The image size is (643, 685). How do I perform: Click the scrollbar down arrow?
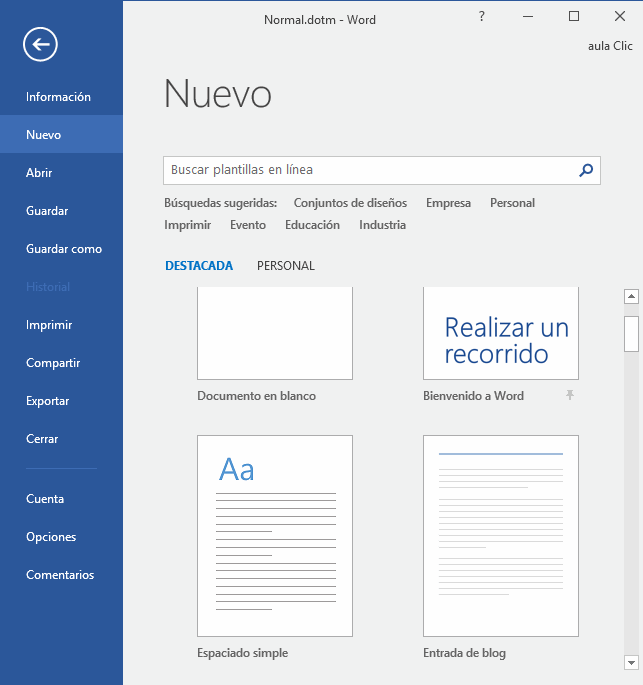click(631, 663)
